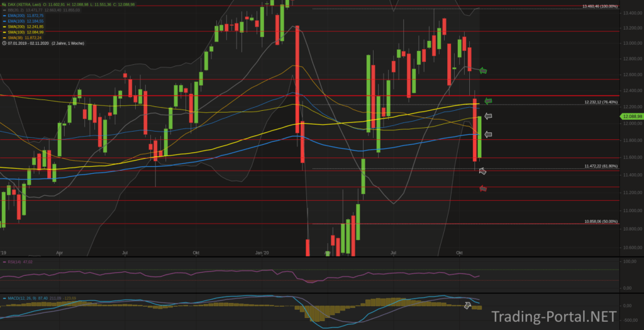Click the 10.600,00 price axis label
The height and width of the screenshot is (330, 644).
point(633,247)
